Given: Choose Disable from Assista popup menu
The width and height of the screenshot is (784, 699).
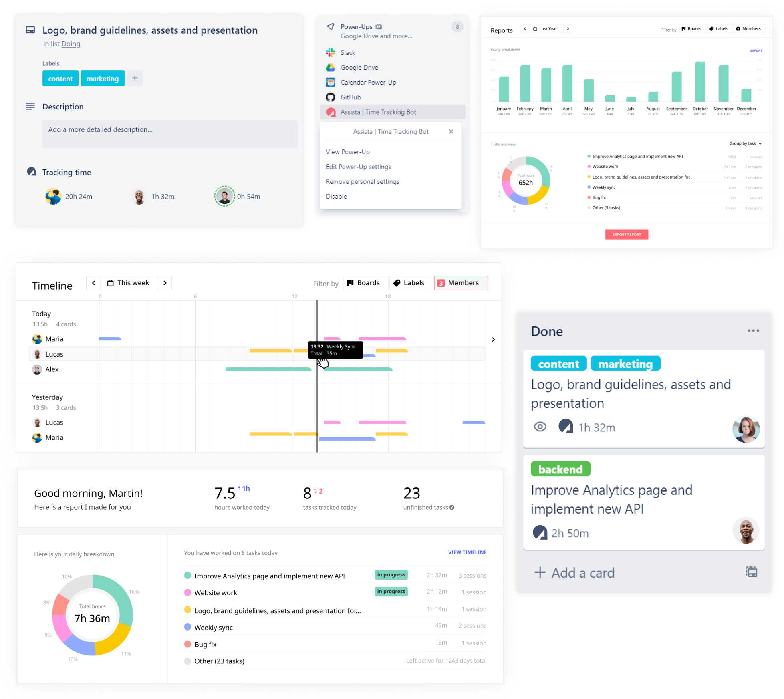Looking at the screenshot, I should pyautogui.click(x=336, y=196).
